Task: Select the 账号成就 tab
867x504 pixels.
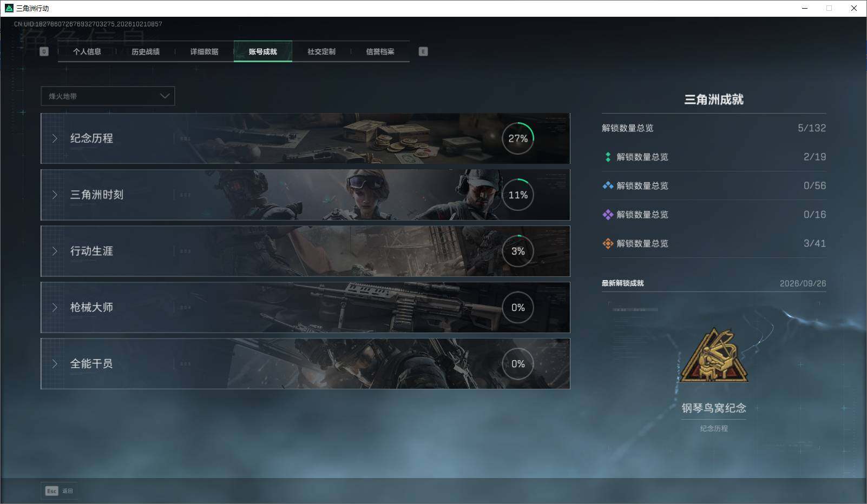Action: pyautogui.click(x=263, y=51)
